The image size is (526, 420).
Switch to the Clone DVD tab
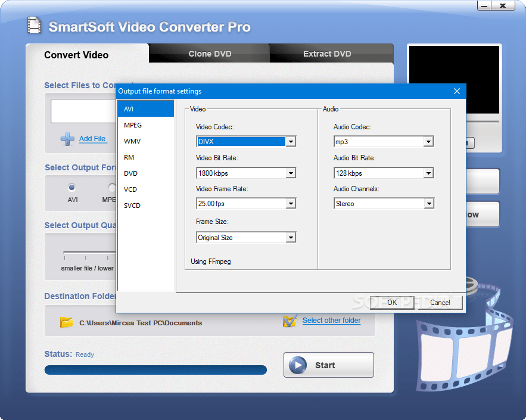(x=208, y=53)
